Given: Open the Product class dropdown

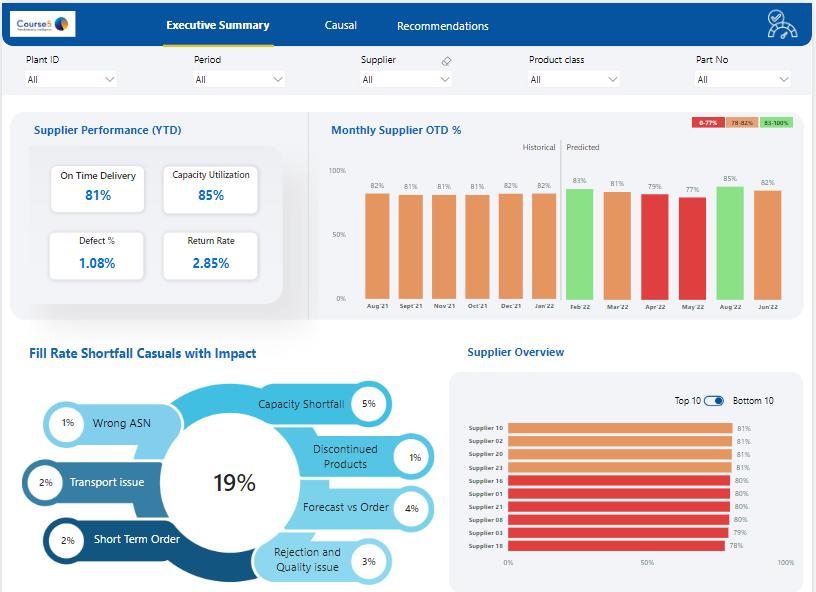Looking at the screenshot, I should tap(573, 79).
